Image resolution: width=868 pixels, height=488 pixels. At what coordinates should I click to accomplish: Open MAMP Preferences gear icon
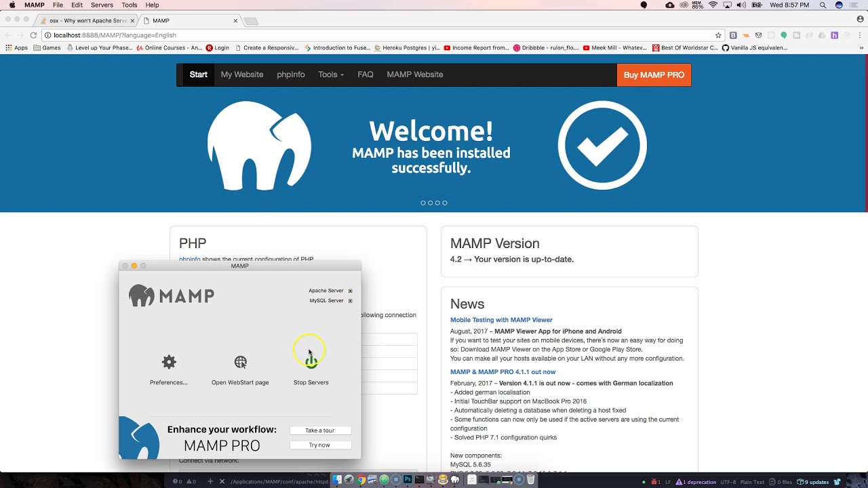point(169,362)
